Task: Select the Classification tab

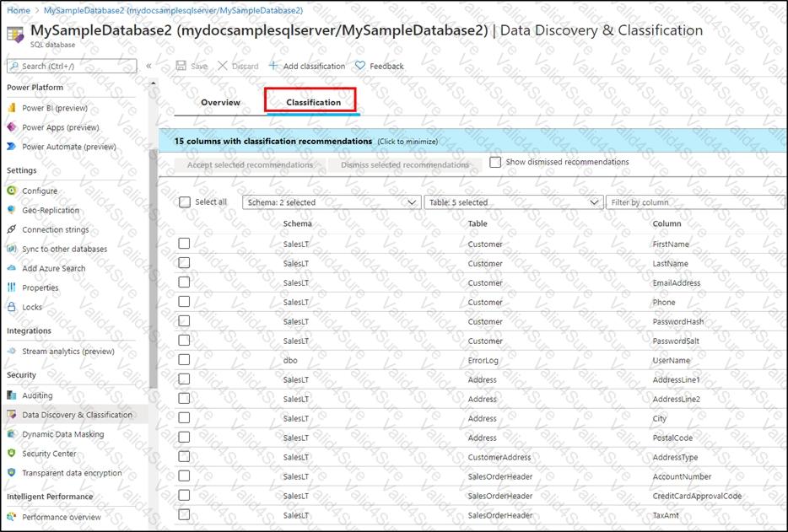Action: coord(313,102)
